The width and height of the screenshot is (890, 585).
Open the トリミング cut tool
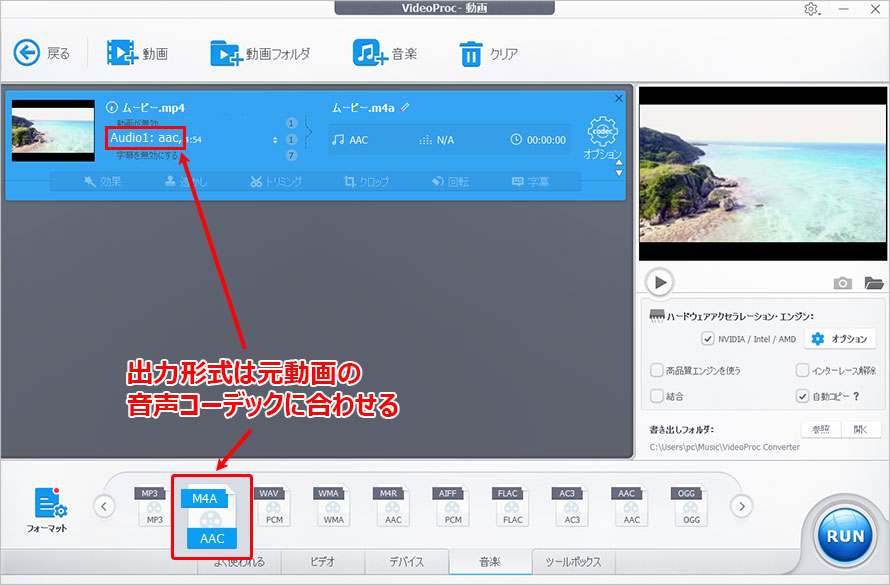tap(276, 182)
